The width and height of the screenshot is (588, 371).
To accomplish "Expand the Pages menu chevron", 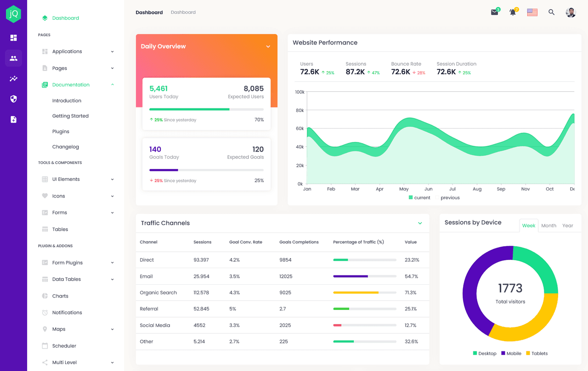I will [113, 68].
